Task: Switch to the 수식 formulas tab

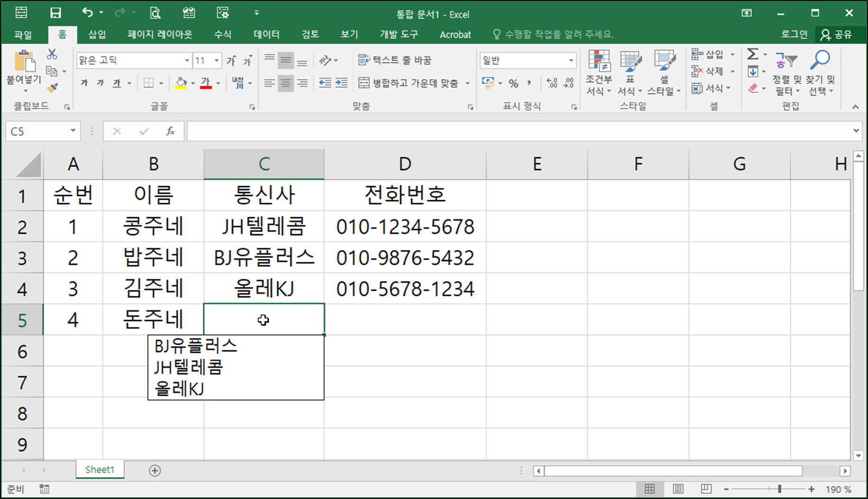Action: (x=223, y=35)
